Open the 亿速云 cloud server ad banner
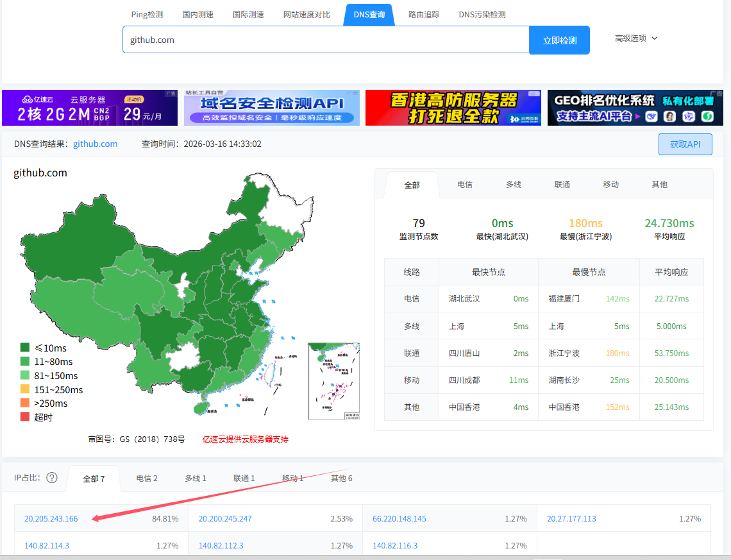 click(x=90, y=108)
